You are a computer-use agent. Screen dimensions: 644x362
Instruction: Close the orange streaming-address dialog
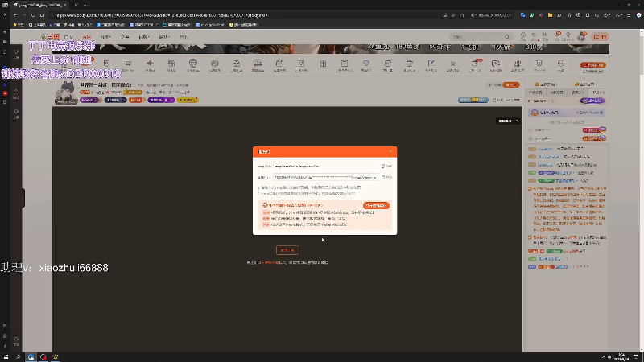(390, 152)
